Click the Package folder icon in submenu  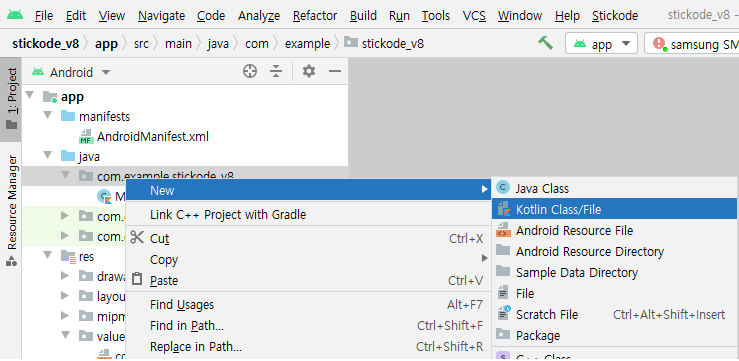point(503,335)
